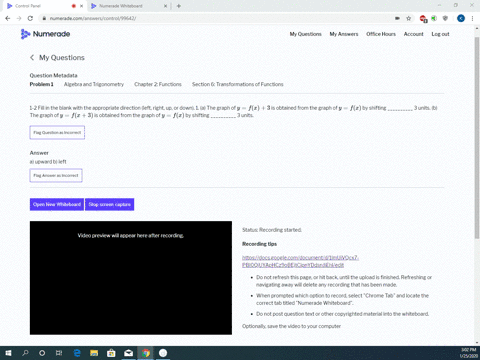The width and height of the screenshot is (480, 360).
Task: Click the My Questions heading link
Action: click(62, 58)
